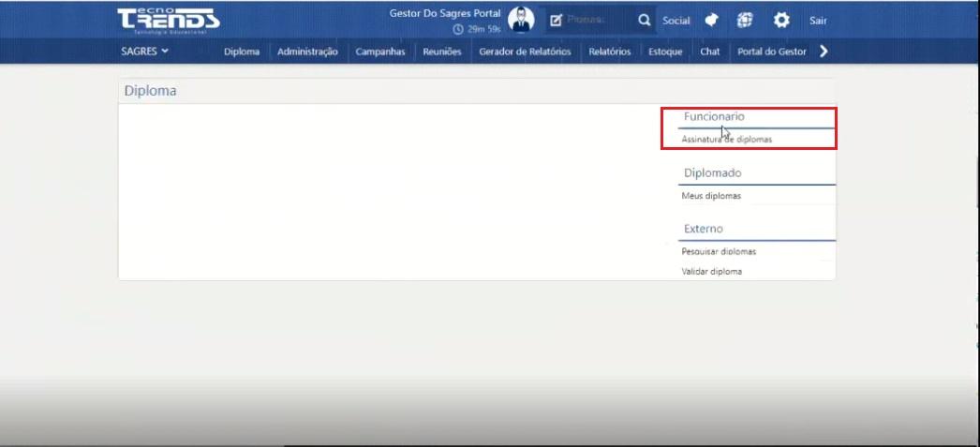Open the chat bubbles icon beside Social

[711, 20]
